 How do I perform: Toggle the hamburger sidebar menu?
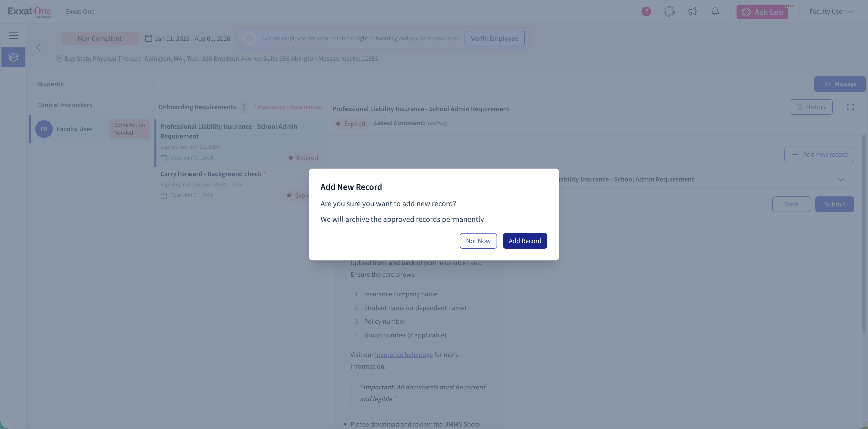point(13,35)
